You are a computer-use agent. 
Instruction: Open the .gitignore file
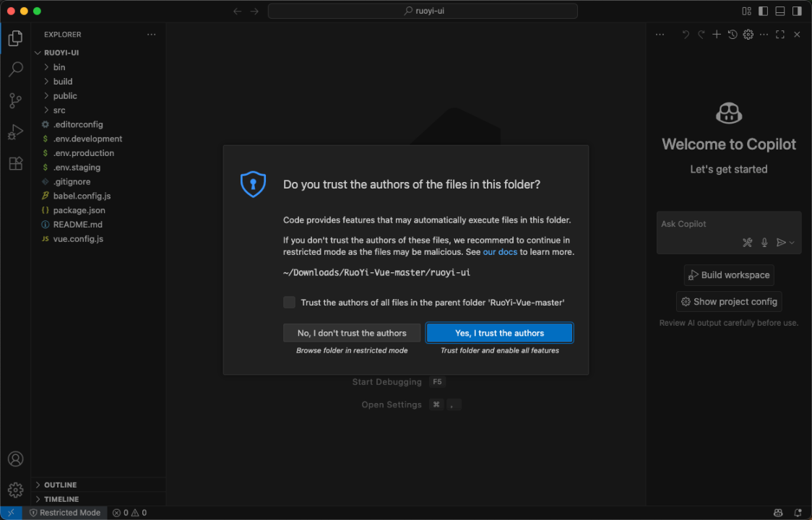(x=98, y=182)
